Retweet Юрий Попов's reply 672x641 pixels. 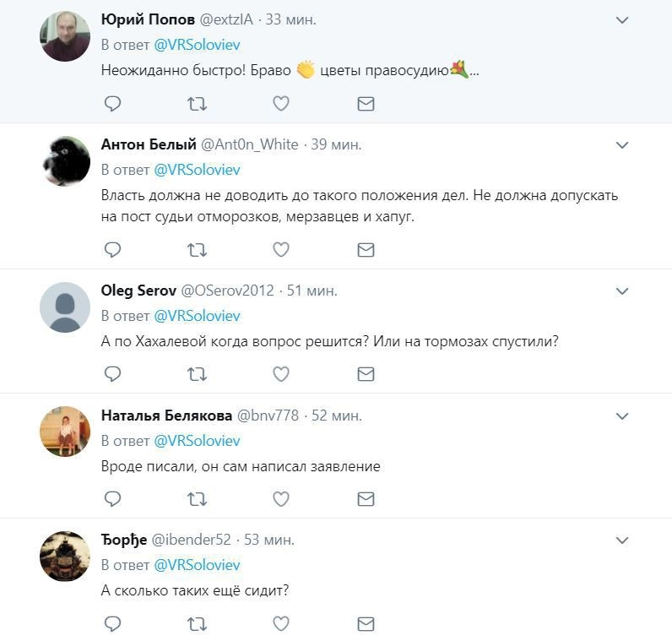197,104
